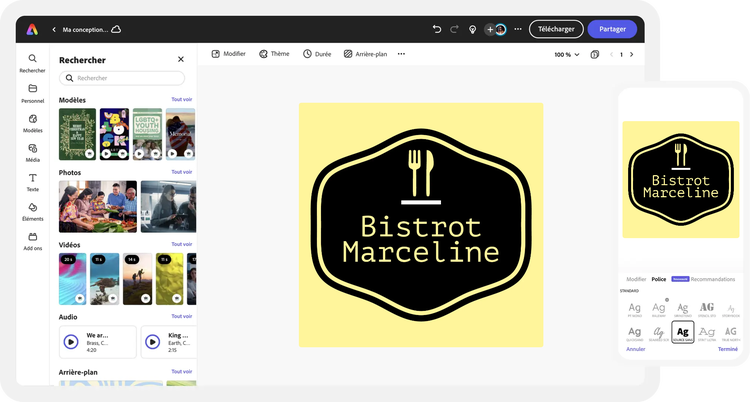
Task: Open the top bar more options menu
Action: pos(518,29)
